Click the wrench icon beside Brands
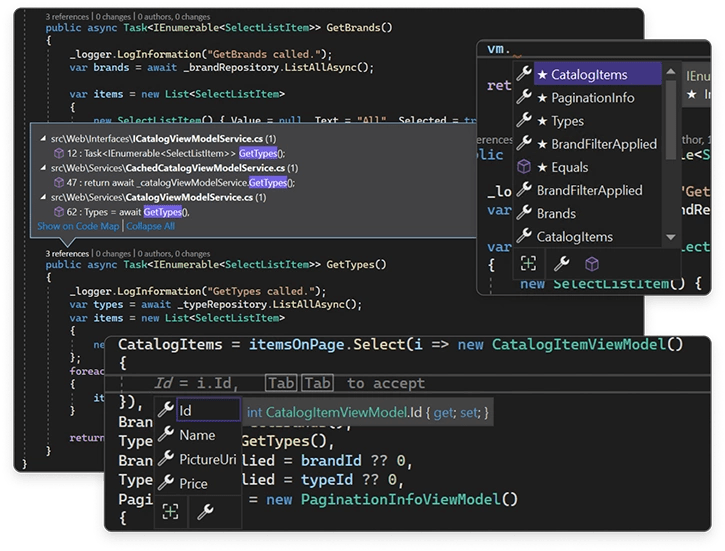 coord(524,212)
